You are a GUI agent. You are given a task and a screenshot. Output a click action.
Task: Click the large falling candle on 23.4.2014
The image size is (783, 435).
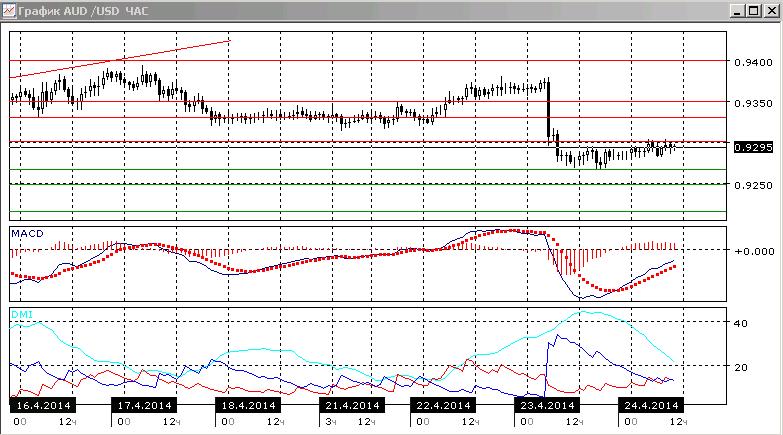pyautogui.click(x=549, y=109)
